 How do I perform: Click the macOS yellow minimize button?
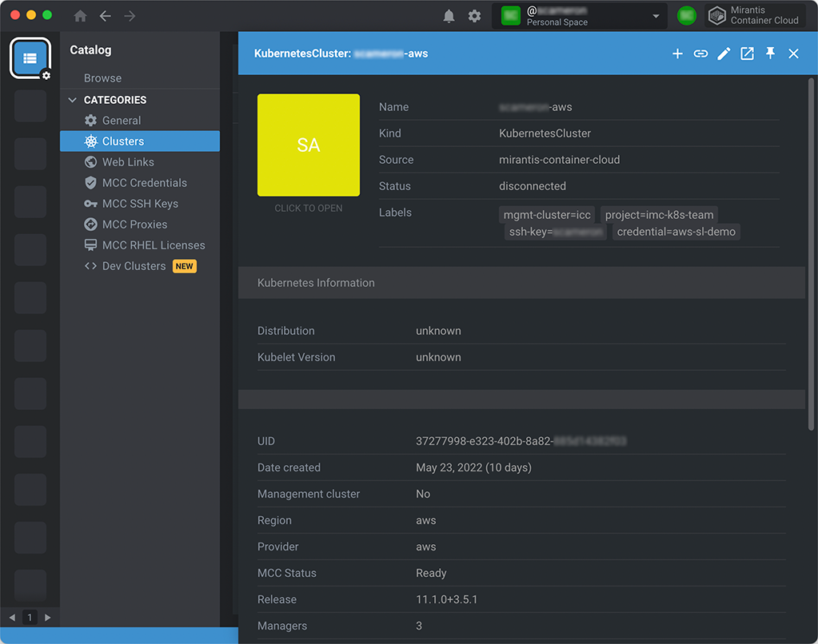pos(31,14)
